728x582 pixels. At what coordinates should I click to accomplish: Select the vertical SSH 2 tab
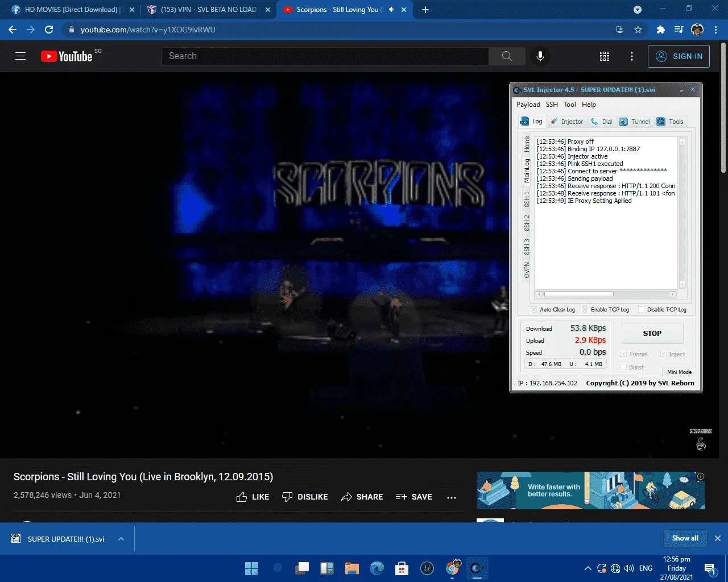tap(527, 223)
